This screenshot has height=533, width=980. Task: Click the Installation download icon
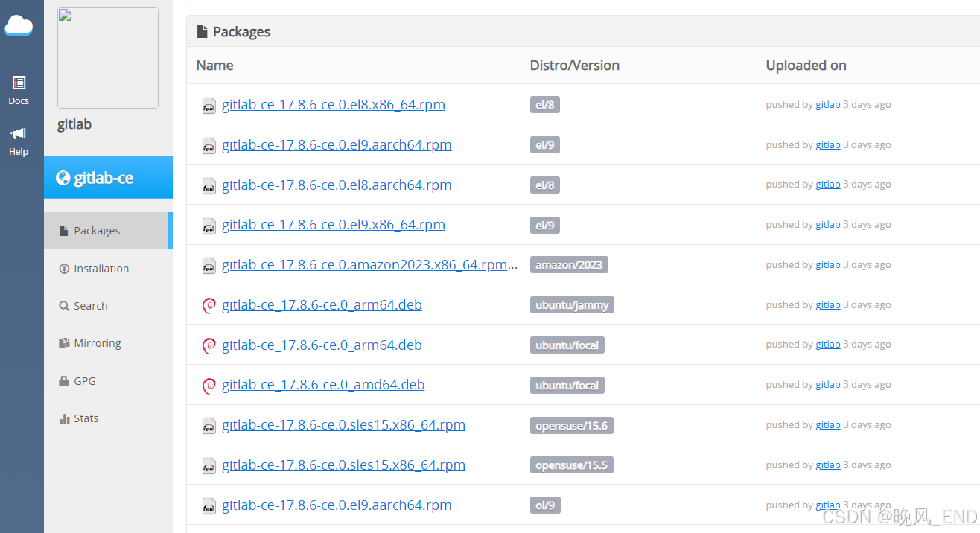click(x=64, y=269)
